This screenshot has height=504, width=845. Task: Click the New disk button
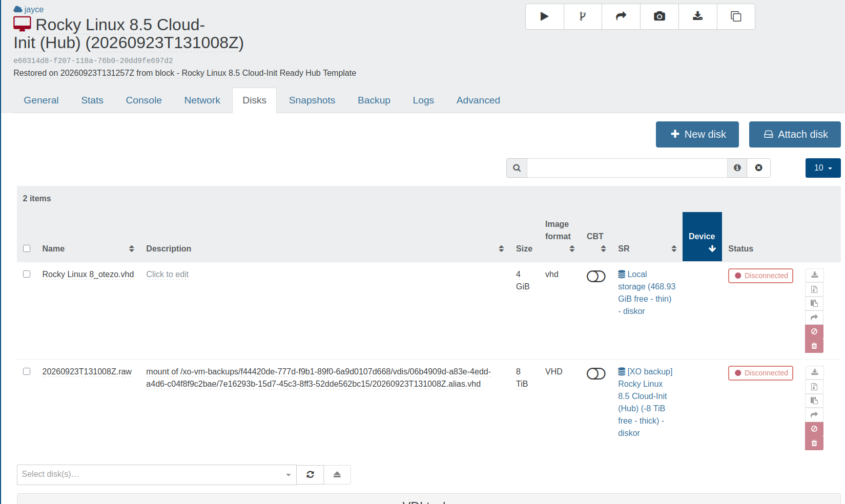[x=697, y=134]
